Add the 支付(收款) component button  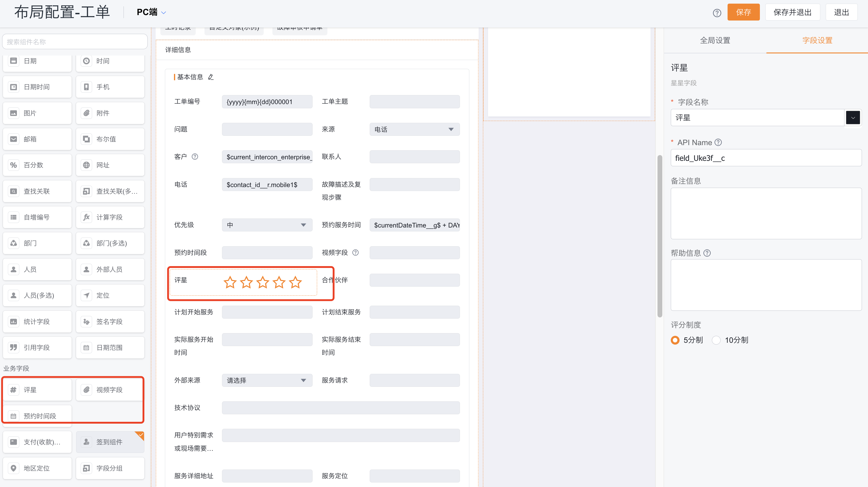tap(37, 442)
